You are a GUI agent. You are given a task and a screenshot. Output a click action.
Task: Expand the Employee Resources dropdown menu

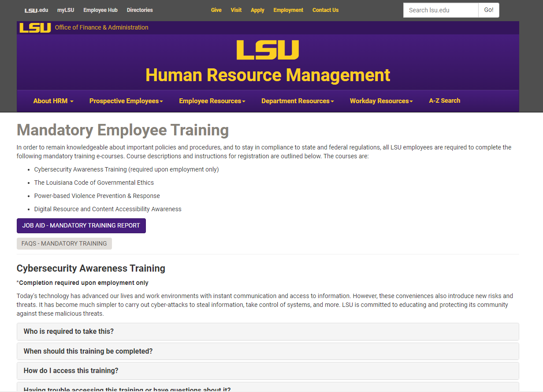[x=212, y=101]
